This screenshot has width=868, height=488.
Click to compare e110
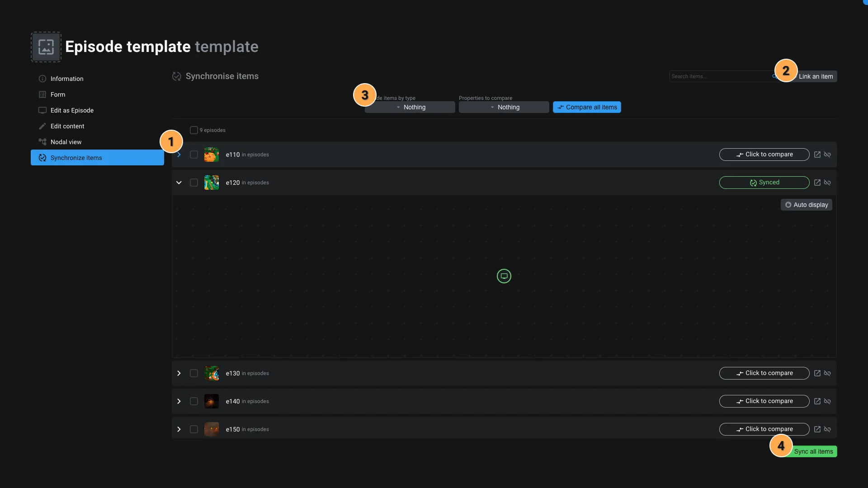(x=764, y=155)
